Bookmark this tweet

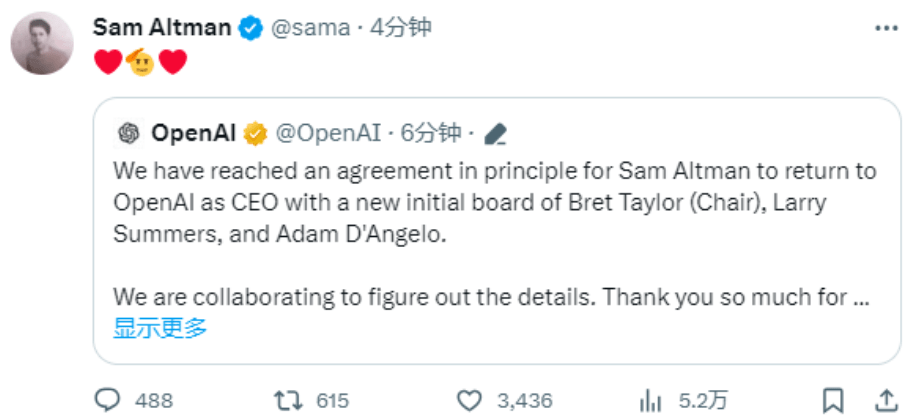pos(832,400)
